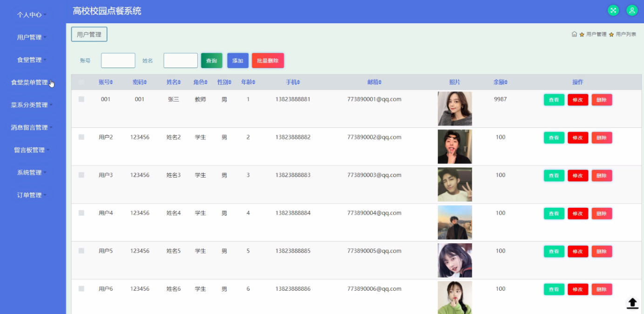Viewport: 644px width, 314px height.
Task: Click the back-to-top arrow icon
Action: (x=632, y=303)
